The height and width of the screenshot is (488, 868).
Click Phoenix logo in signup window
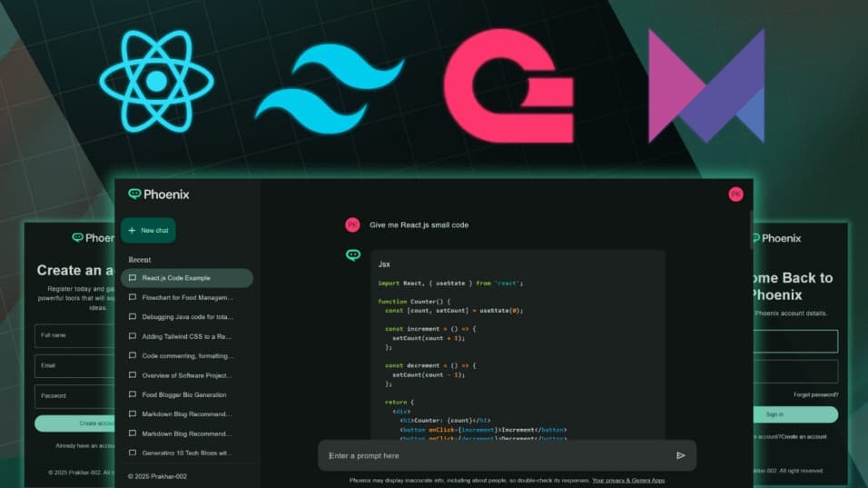pos(93,238)
